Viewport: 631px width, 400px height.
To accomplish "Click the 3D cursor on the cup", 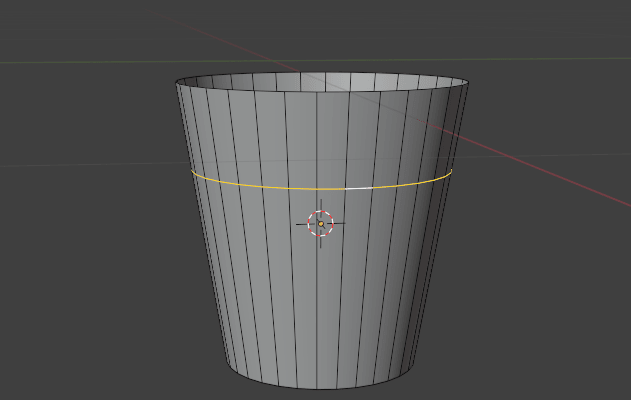I will (x=320, y=223).
